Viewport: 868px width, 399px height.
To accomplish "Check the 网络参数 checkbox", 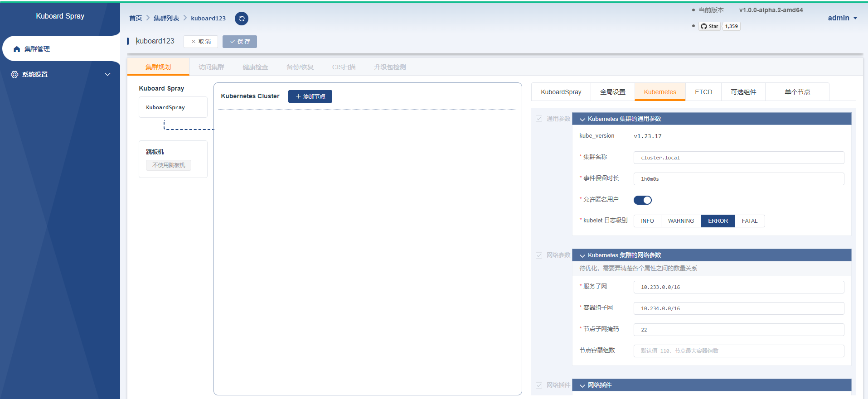I will [x=539, y=255].
